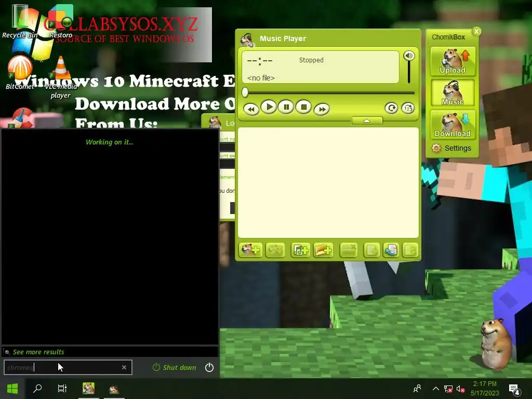Image resolution: width=532 pixels, height=399 pixels.
Task: Click the search box containing chromeq
Action: point(68,367)
